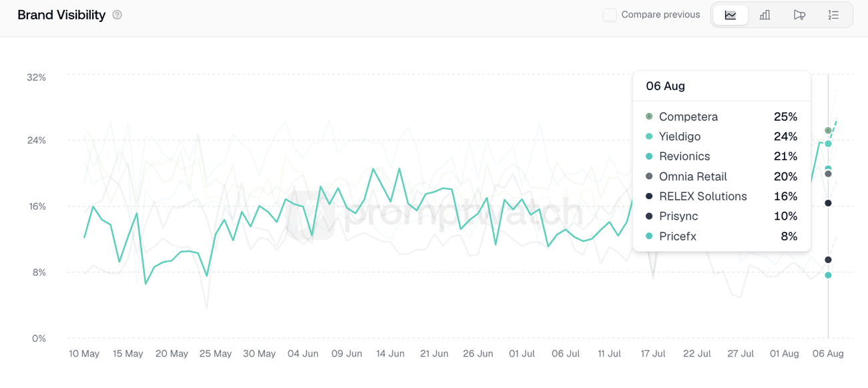This screenshot has height=388, width=868.
Task: Click the 06 Aug tooltip header
Action: click(665, 86)
